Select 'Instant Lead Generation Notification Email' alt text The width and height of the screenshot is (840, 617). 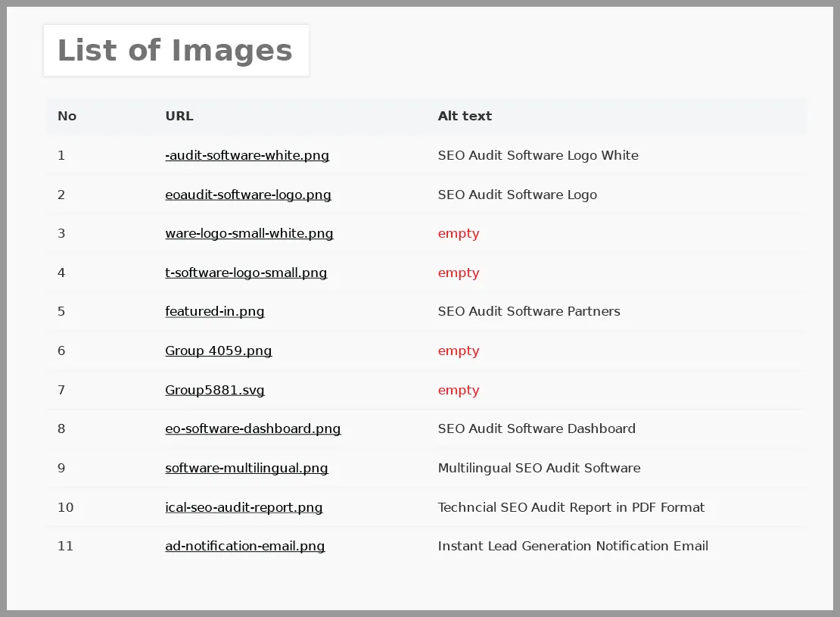point(573,547)
